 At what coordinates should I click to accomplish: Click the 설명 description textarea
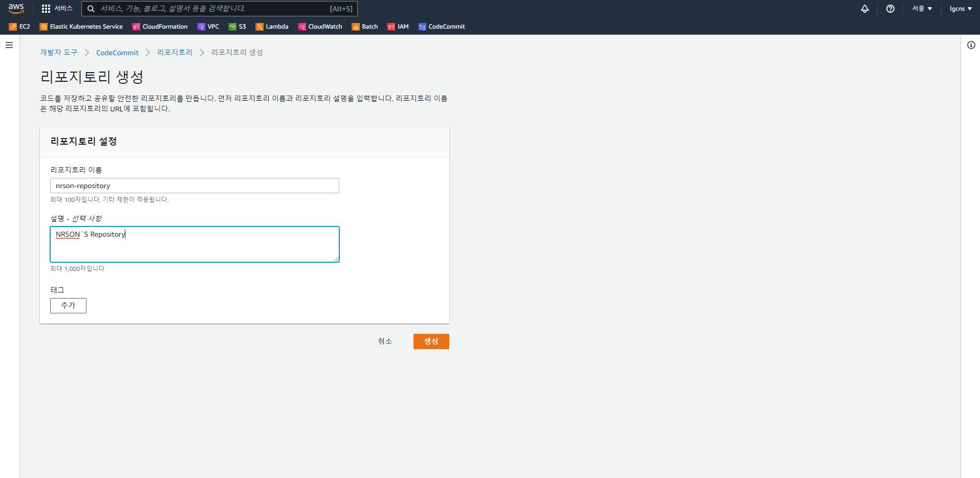pyautogui.click(x=194, y=244)
